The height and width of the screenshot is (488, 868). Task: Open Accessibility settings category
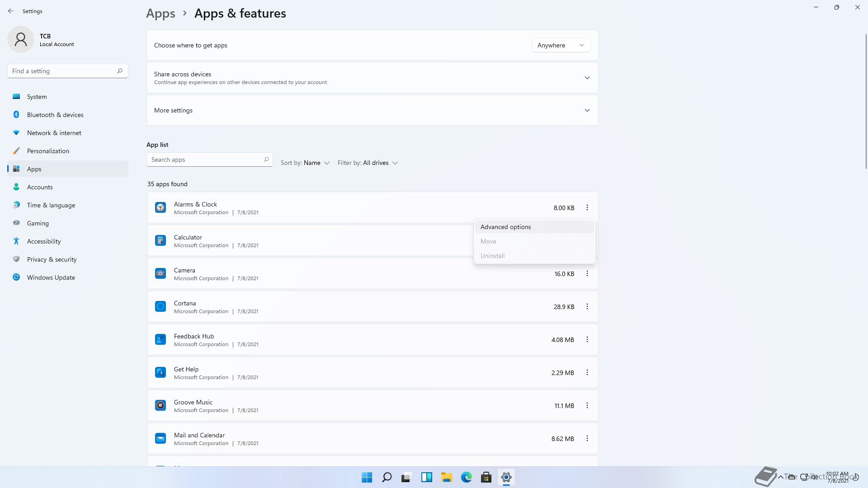click(x=68, y=241)
